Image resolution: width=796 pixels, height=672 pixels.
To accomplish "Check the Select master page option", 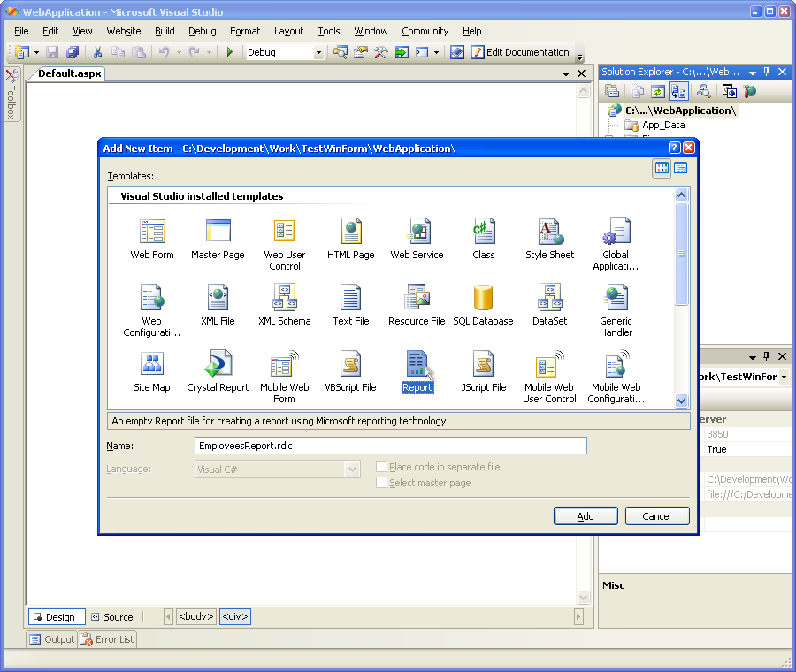I will (382, 483).
